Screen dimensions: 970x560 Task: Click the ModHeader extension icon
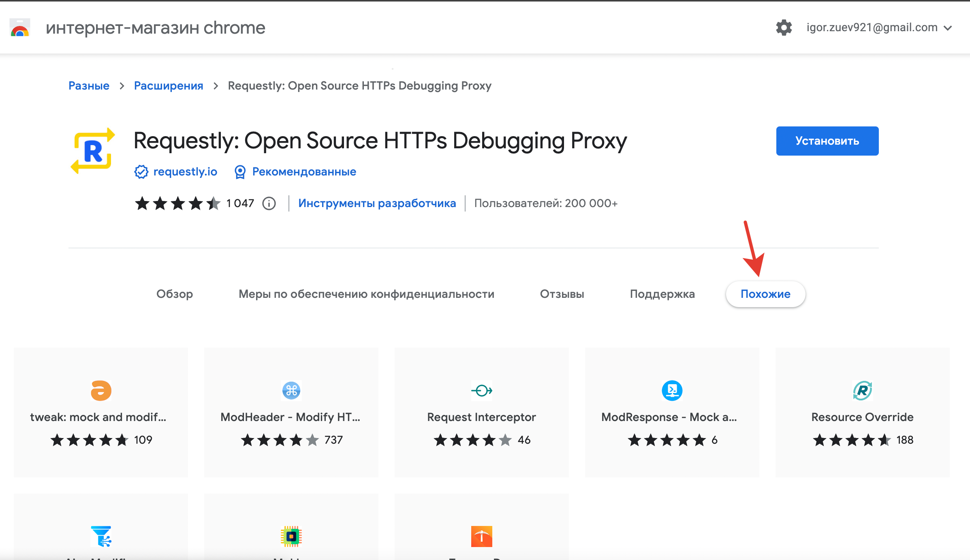pyautogui.click(x=291, y=391)
